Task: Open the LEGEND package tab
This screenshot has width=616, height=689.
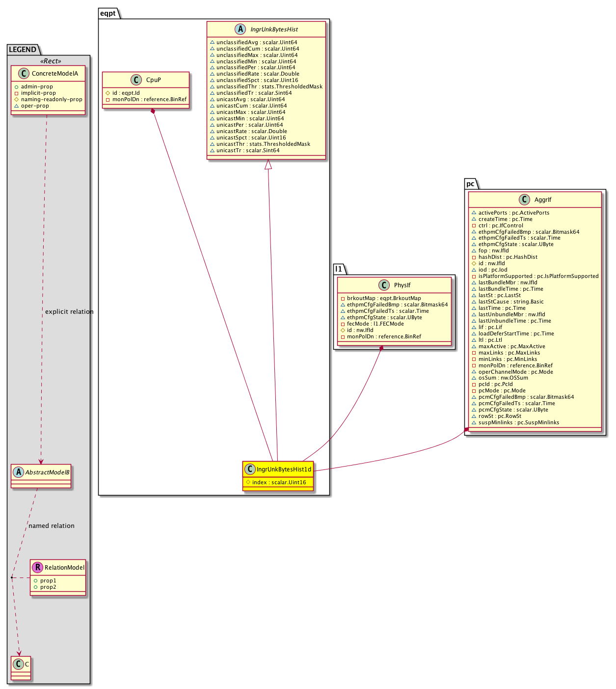Action: [23, 50]
